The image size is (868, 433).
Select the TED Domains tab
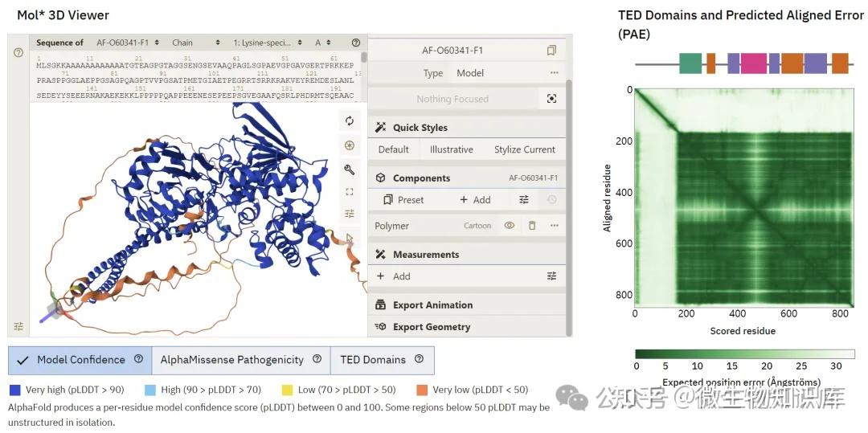tap(382, 360)
